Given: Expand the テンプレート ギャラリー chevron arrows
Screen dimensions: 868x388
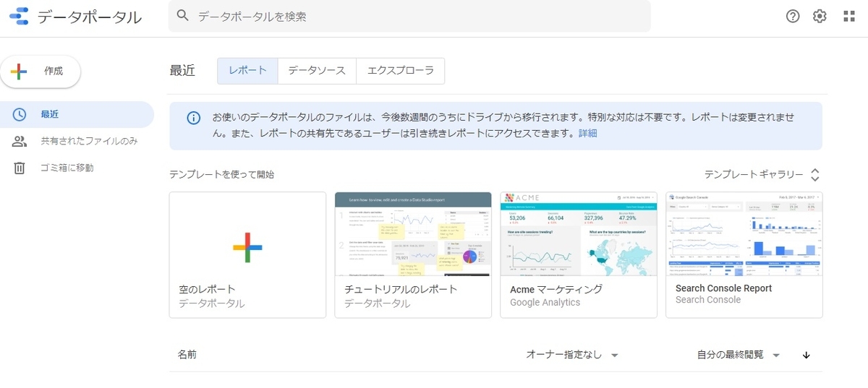Looking at the screenshot, I should point(815,175).
